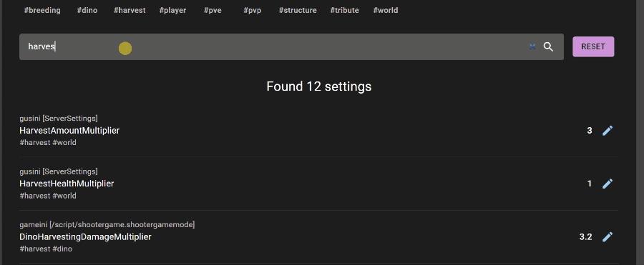Filter by #dino tag at top
The image size is (644, 265).
coord(87,10)
